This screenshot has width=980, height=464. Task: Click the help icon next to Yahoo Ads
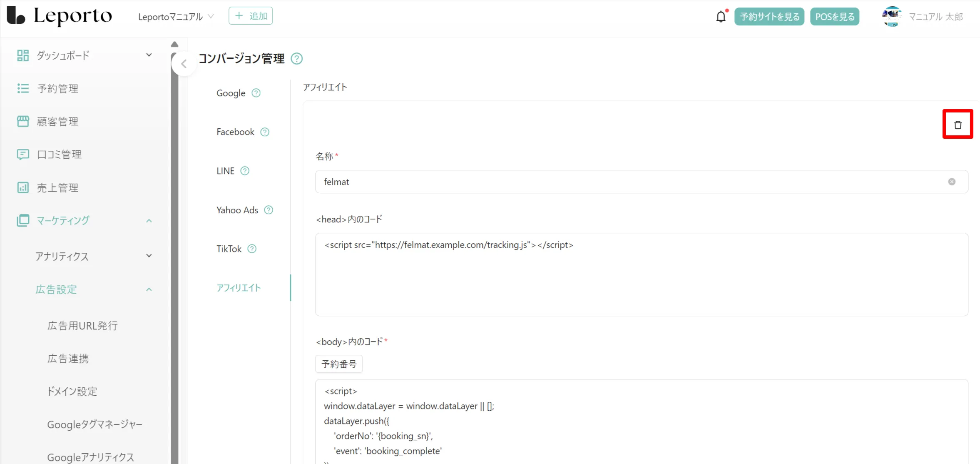click(x=269, y=210)
